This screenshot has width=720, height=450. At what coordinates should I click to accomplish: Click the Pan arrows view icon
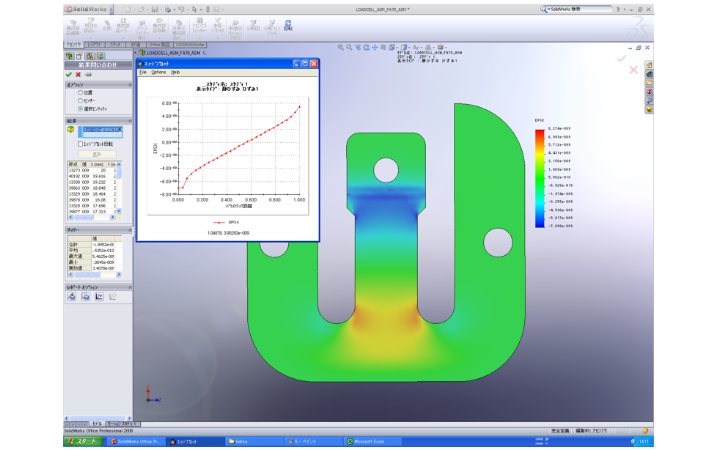pyautogui.click(x=375, y=47)
